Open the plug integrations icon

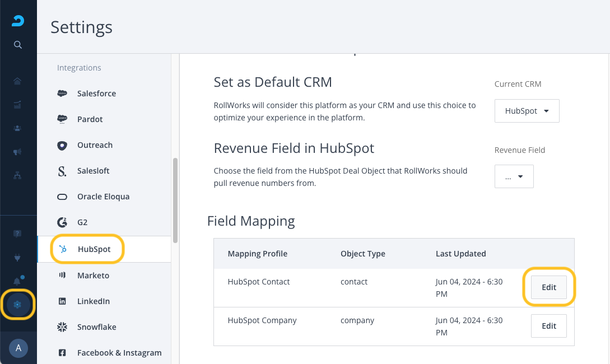coord(18,257)
